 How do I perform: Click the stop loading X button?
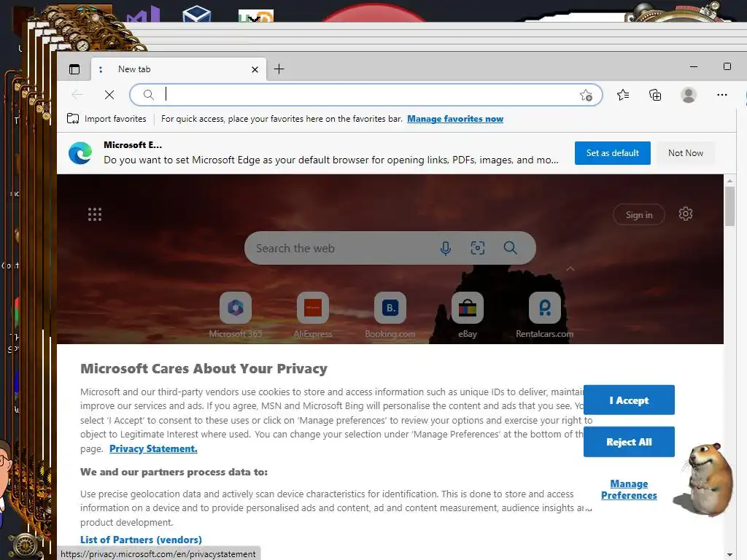(109, 95)
